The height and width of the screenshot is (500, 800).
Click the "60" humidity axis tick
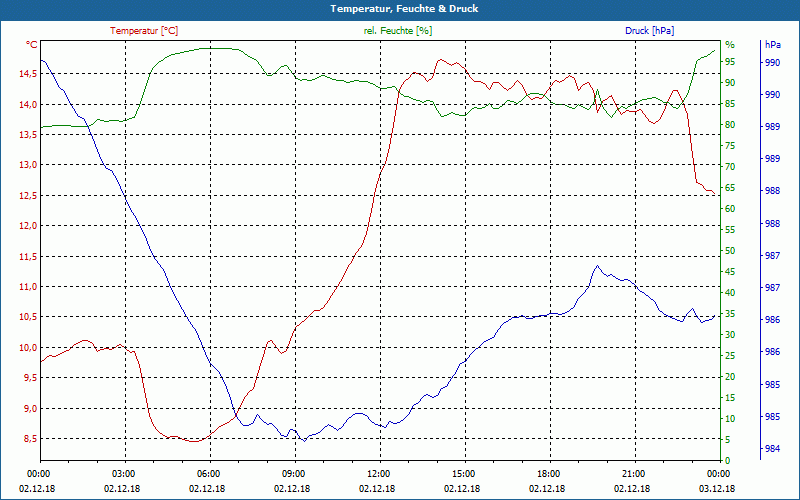coord(730,209)
